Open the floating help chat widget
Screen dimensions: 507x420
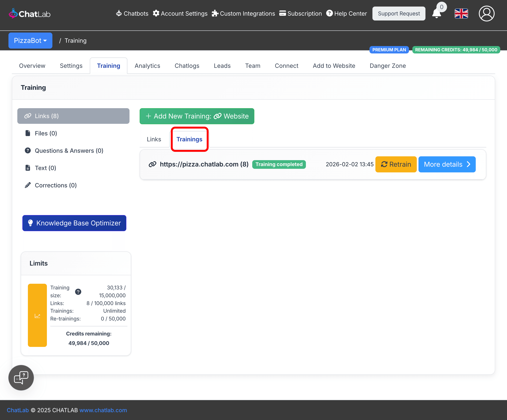pyautogui.click(x=21, y=378)
